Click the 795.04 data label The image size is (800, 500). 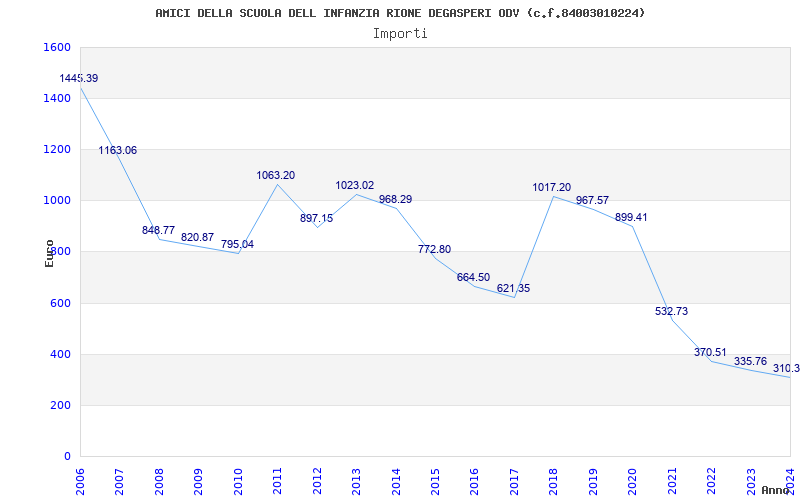237,244
